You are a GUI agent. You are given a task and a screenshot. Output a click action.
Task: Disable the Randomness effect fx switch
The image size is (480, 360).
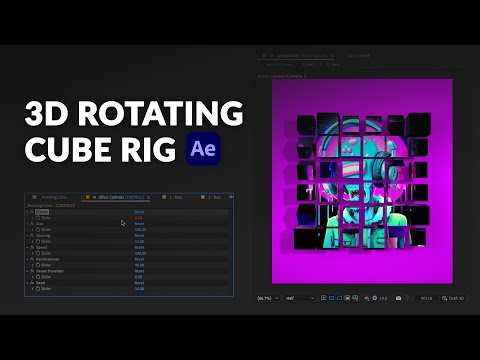point(32,259)
